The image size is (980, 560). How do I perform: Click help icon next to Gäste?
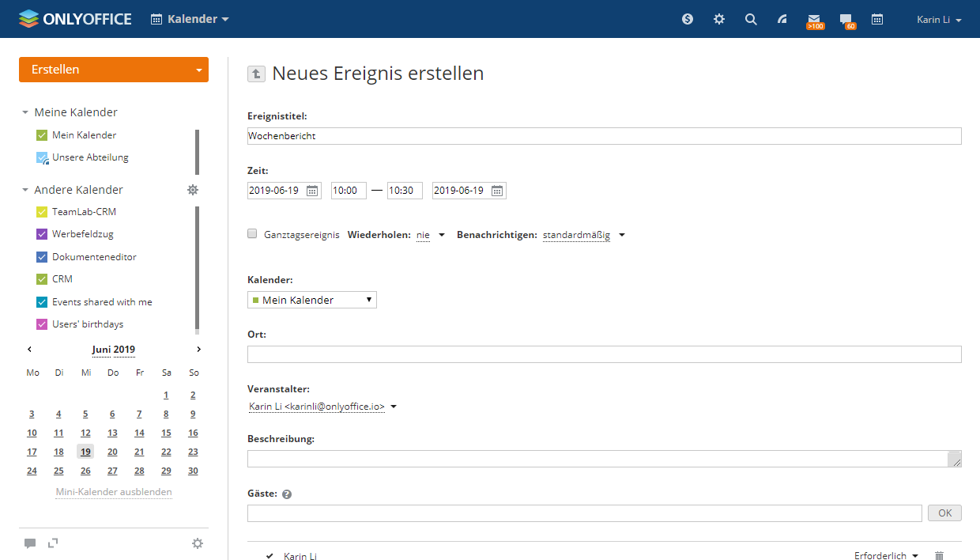point(287,494)
